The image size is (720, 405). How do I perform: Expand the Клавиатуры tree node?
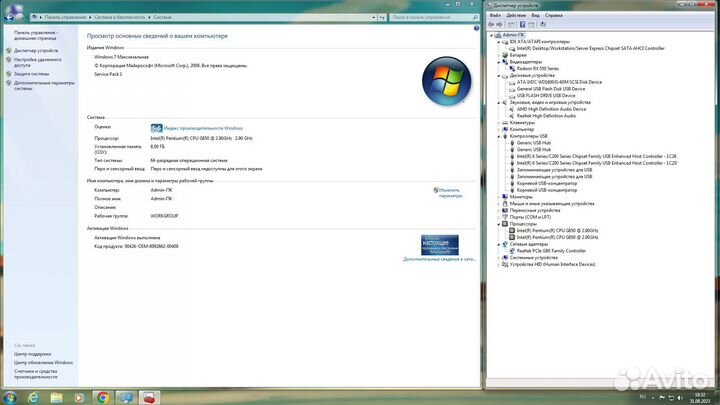(x=499, y=123)
